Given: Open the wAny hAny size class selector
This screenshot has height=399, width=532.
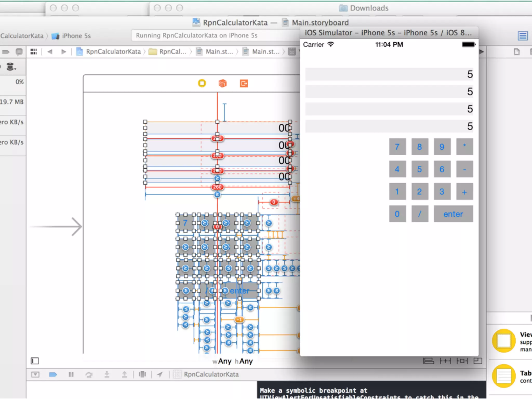Looking at the screenshot, I should pos(232,361).
